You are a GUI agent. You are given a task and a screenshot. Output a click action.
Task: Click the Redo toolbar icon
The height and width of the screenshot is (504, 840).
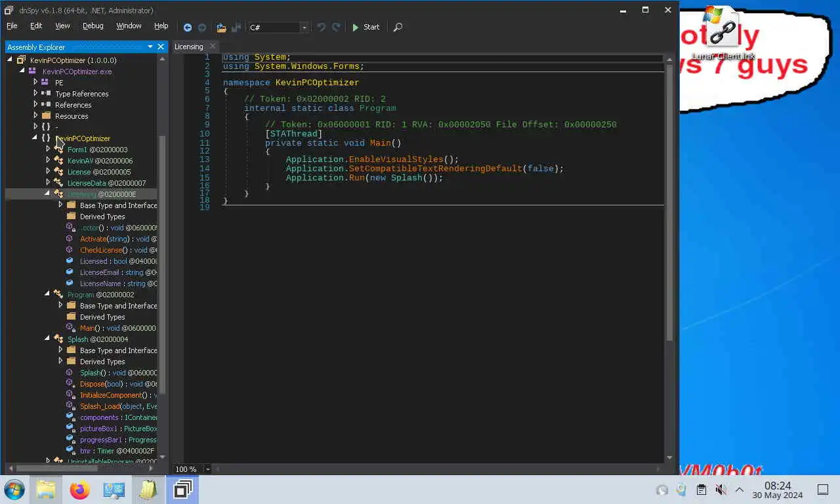(x=336, y=27)
